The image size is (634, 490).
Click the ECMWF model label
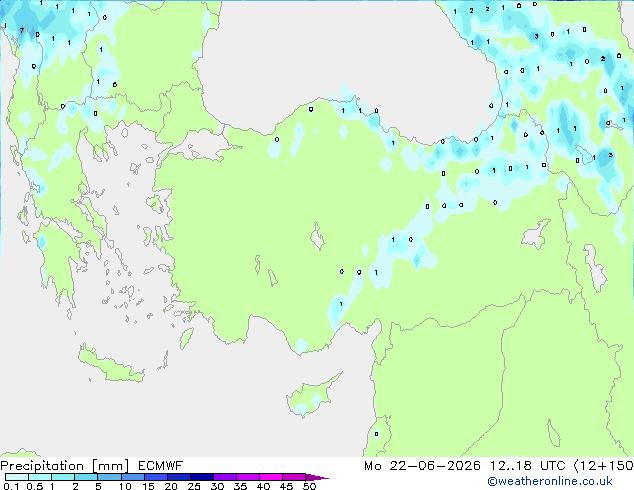(161, 466)
